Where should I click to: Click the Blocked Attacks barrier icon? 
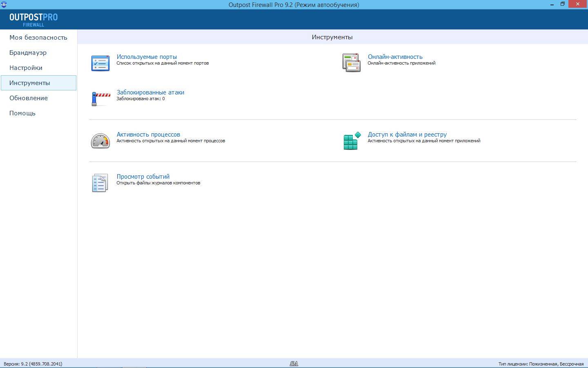[x=101, y=99]
